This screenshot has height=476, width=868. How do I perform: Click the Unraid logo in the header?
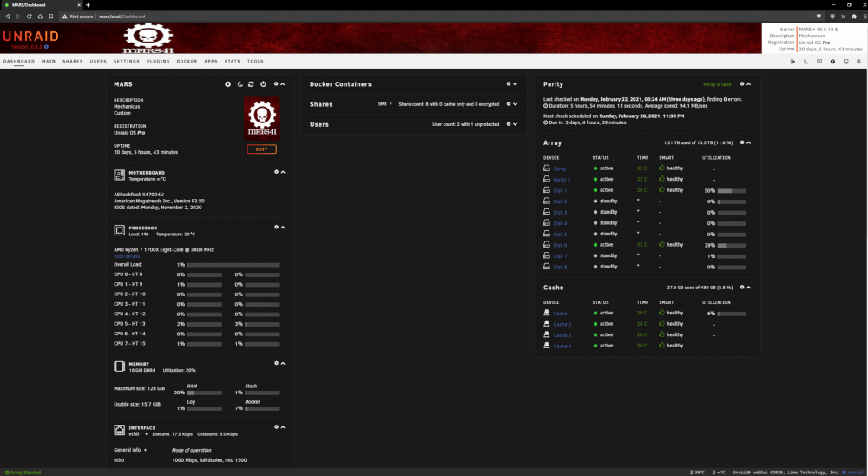coord(31,37)
